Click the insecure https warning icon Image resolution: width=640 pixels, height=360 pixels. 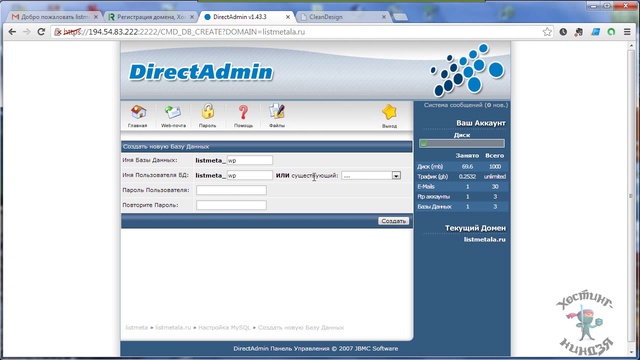coord(58,32)
